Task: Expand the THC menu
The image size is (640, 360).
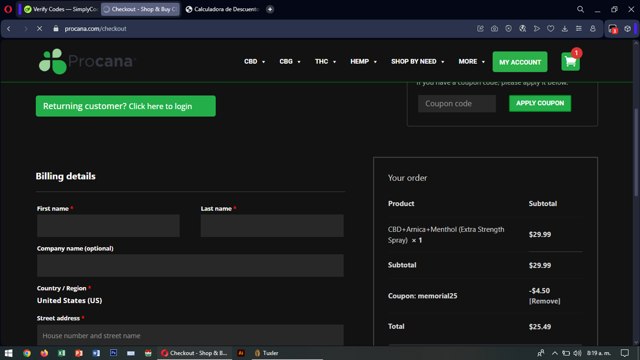Action: 325,62
